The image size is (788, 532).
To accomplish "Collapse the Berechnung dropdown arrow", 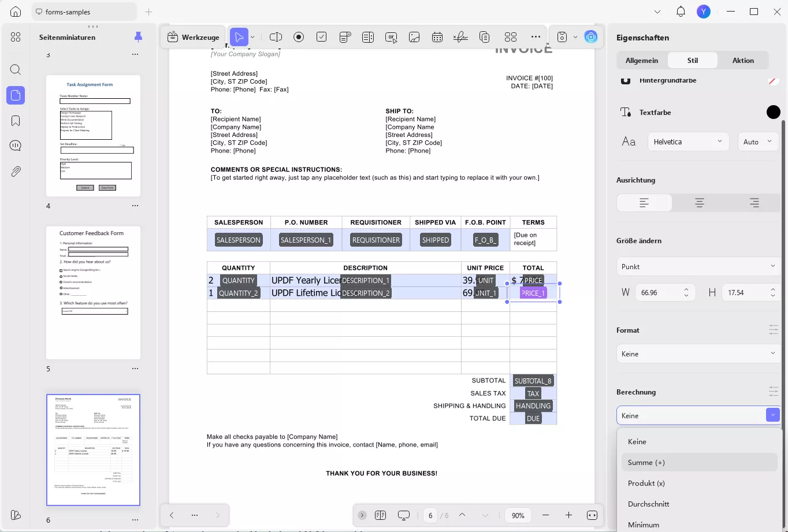I will pyautogui.click(x=772, y=415).
